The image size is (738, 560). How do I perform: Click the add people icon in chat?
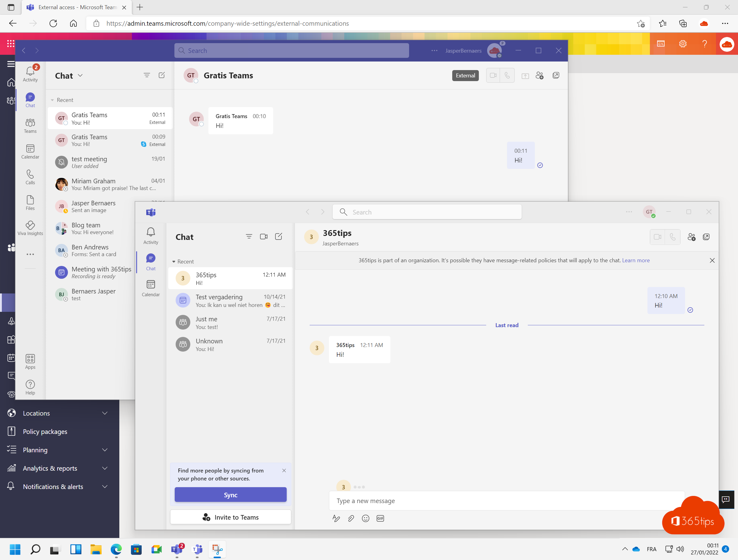tap(691, 236)
